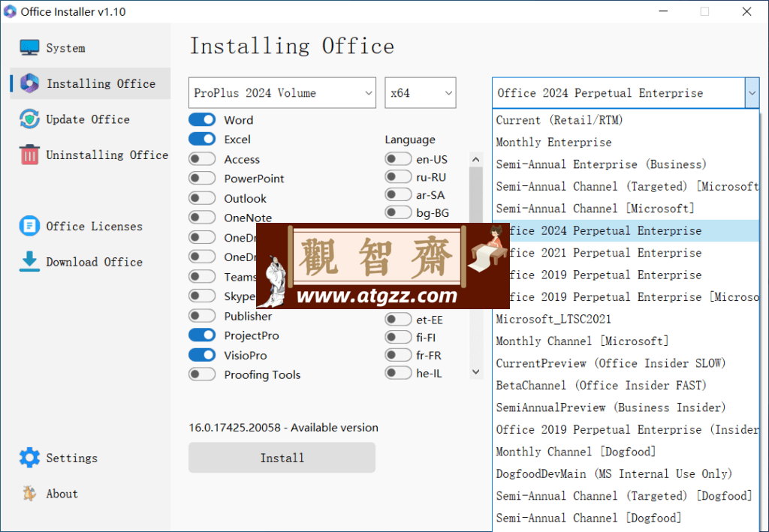This screenshot has height=532, width=769.
Task: Enable the fi-FI language toggle
Action: pyautogui.click(x=398, y=337)
